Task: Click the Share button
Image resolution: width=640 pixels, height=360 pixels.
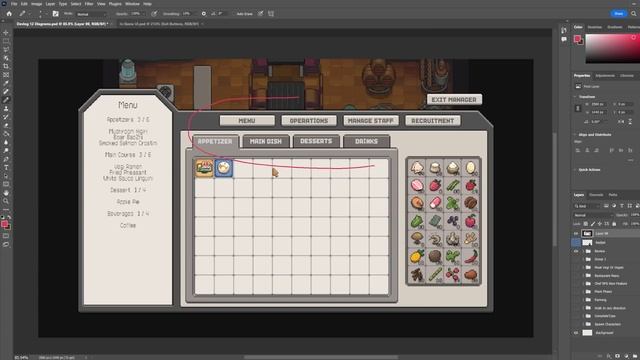Action: [x=619, y=13]
